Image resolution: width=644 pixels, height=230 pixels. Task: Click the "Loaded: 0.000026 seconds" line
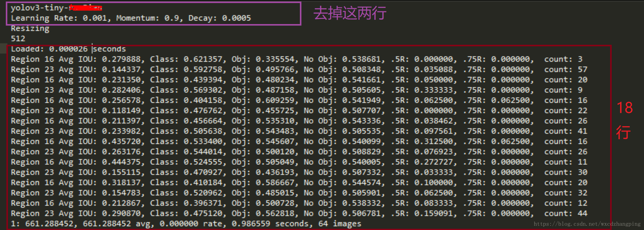(x=68, y=49)
